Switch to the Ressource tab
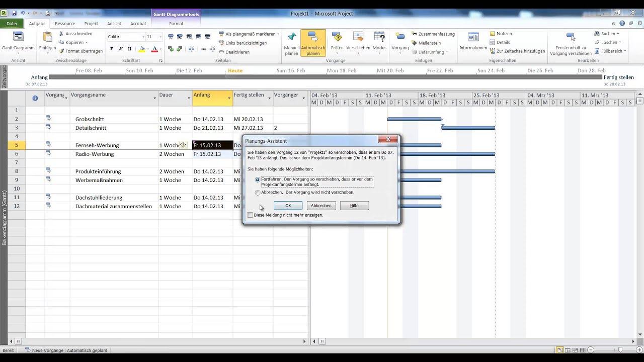Screen dimensions: 644x362 point(65,24)
